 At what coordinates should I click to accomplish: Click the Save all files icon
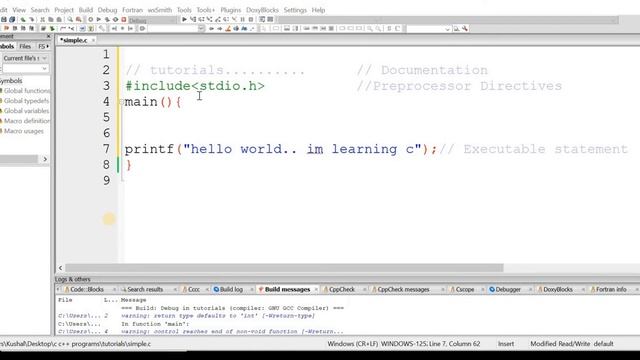[12, 19]
